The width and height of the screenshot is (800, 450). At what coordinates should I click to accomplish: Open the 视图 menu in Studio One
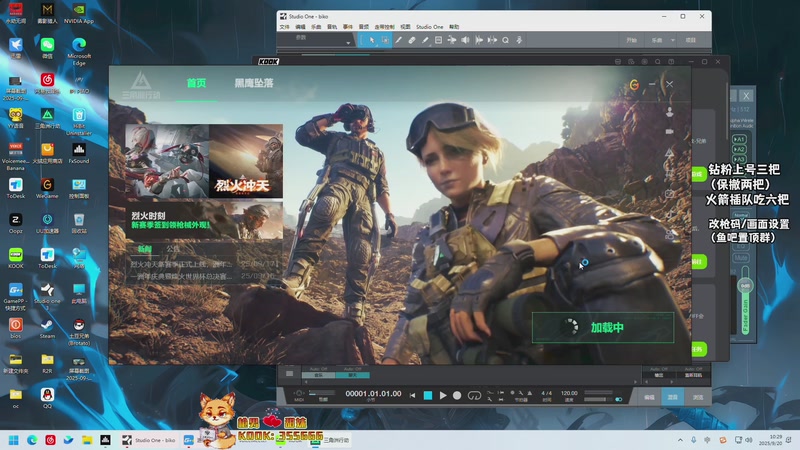(x=406, y=27)
